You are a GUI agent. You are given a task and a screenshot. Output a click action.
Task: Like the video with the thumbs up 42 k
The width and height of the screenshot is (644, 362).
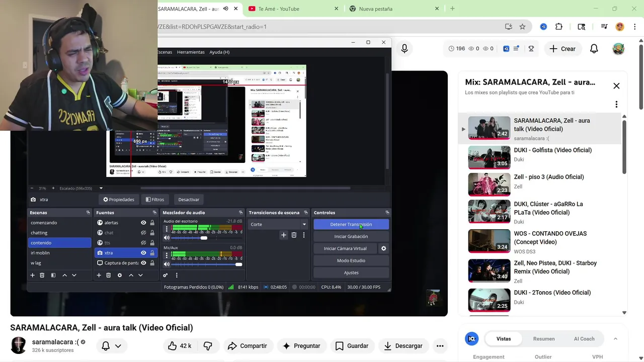[x=180, y=346]
